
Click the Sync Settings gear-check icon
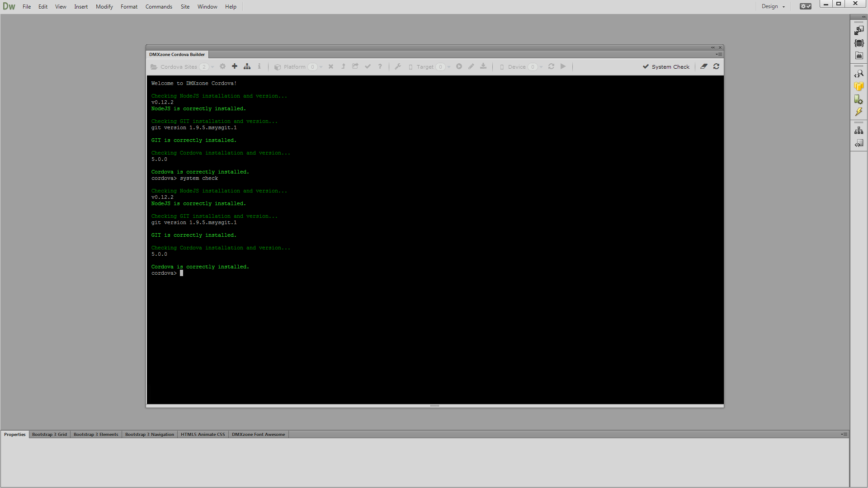pos(805,6)
